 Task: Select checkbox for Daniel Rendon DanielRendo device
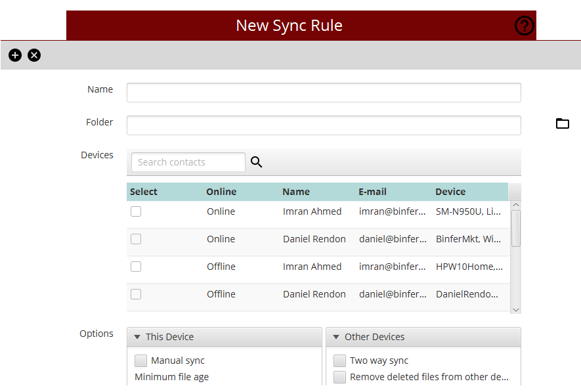(x=136, y=294)
